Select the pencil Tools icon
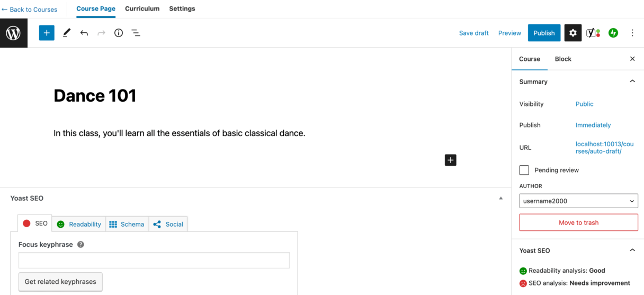Image resolution: width=644 pixels, height=295 pixels. pyautogui.click(x=66, y=33)
